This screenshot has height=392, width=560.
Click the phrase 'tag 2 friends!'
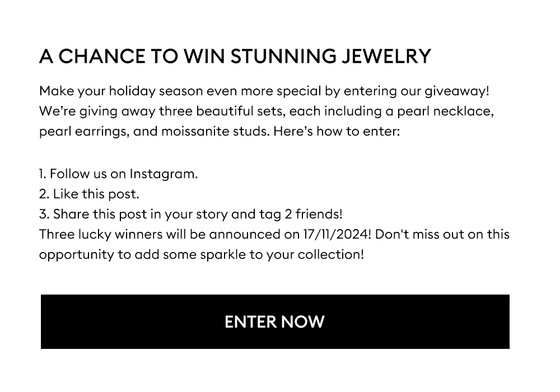click(301, 214)
